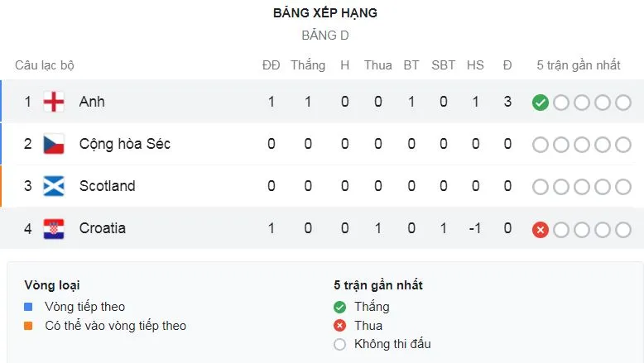Click the Croatia flag icon
The height and width of the screenshot is (363, 644).
54,228
